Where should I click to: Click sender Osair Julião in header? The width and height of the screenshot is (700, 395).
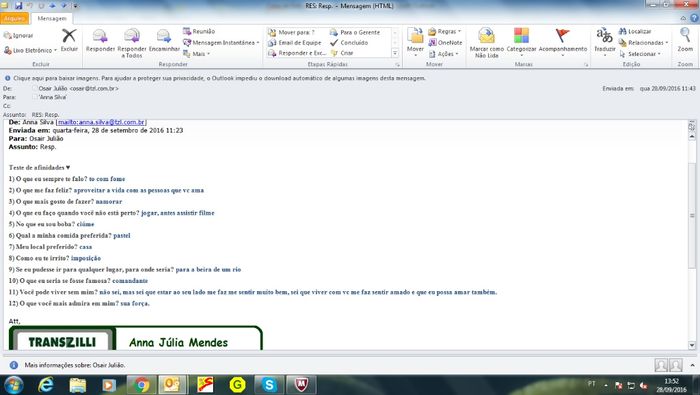point(79,88)
